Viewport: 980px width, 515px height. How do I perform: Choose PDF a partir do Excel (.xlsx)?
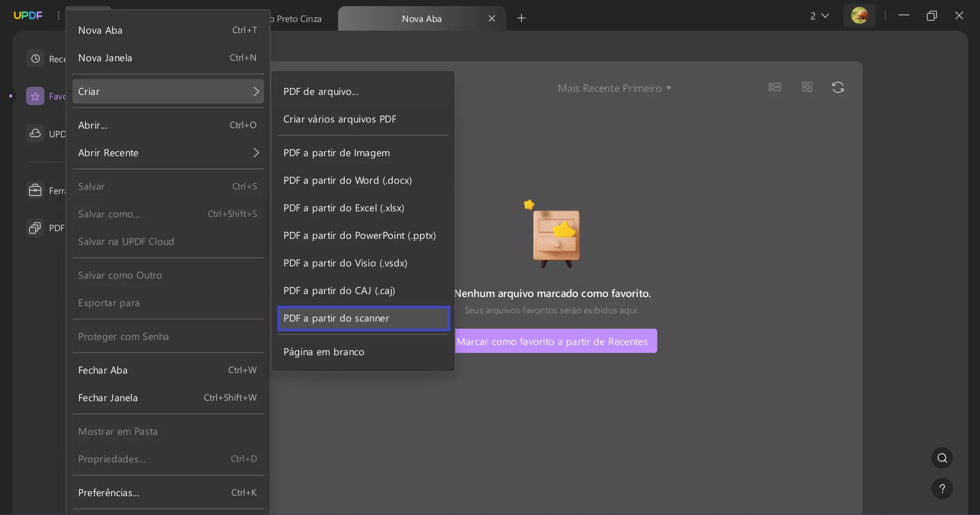tap(363, 208)
